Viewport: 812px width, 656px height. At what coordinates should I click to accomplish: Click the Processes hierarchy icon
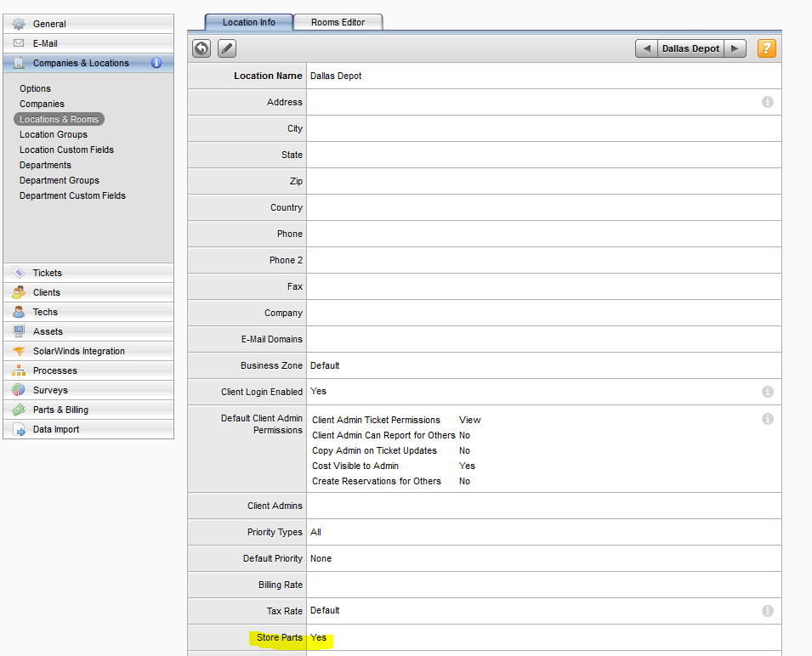(19, 370)
